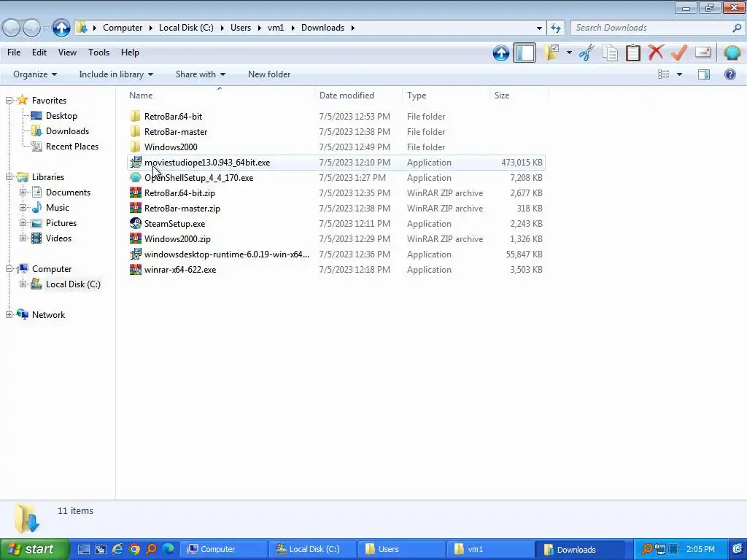Click the New folder button
Screen dimensions: 747x560
click(x=269, y=74)
